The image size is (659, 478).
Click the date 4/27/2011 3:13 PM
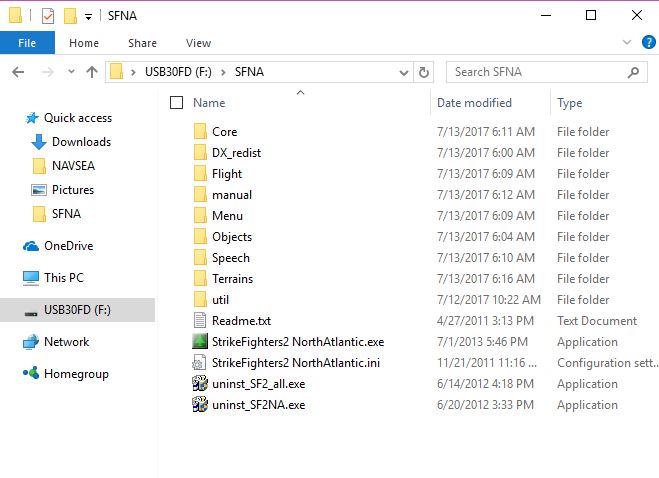[485, 321]
